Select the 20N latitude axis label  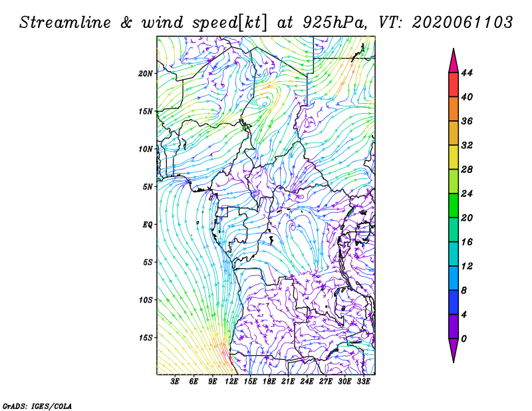146,74
